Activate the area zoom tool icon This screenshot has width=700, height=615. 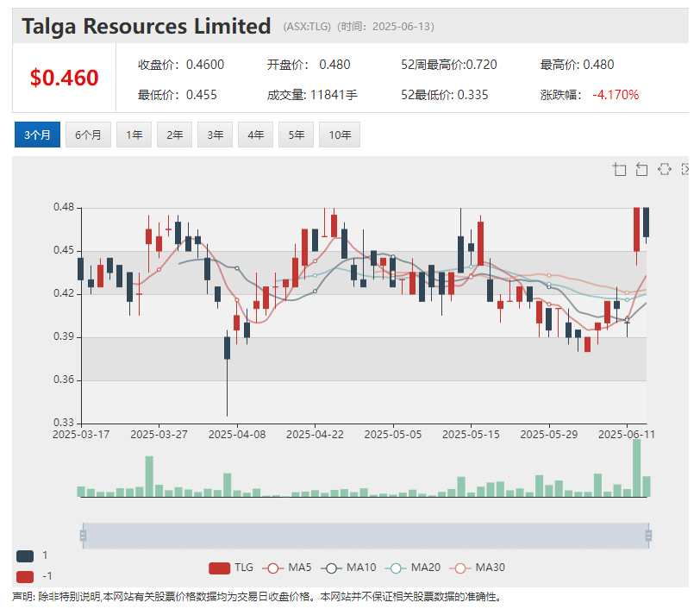click(x=619, y=169)
